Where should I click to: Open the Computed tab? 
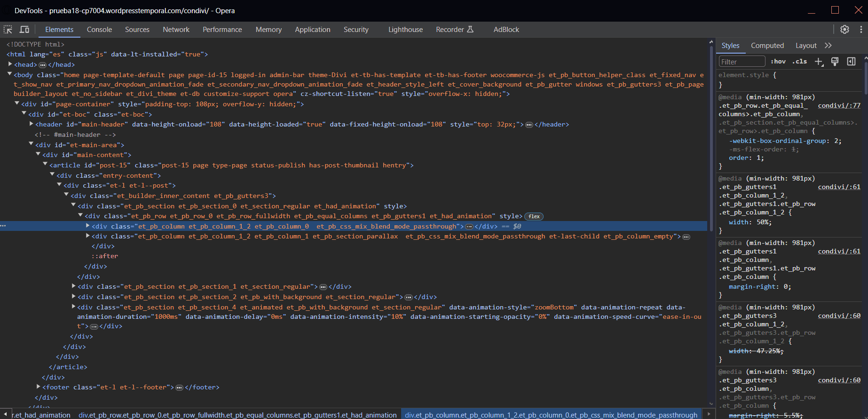click(767, 46)
